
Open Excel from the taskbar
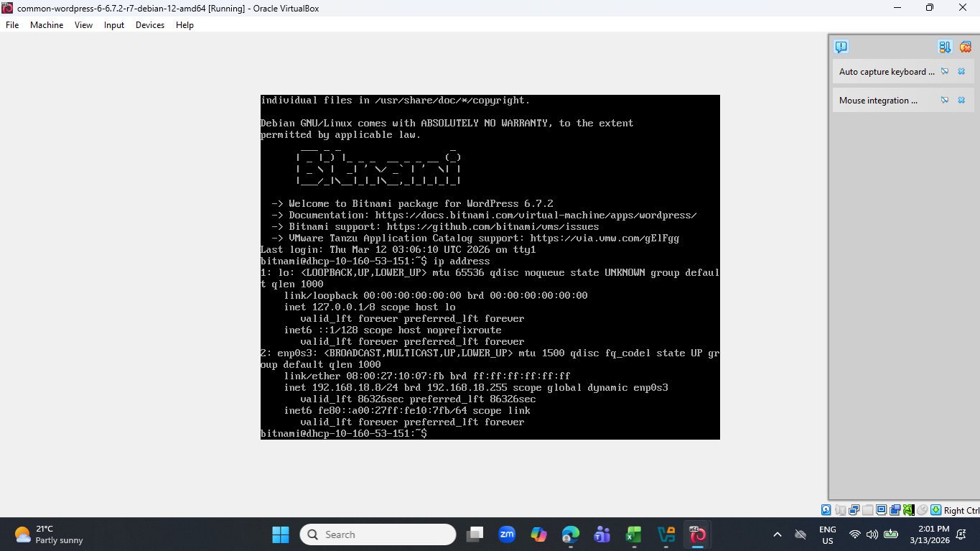pyautogui.click(x=633, y=534)
